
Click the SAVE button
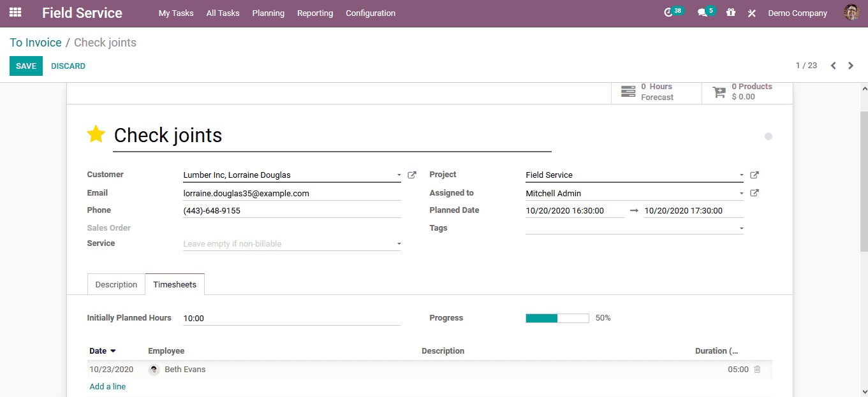click(x=26, y=66)
